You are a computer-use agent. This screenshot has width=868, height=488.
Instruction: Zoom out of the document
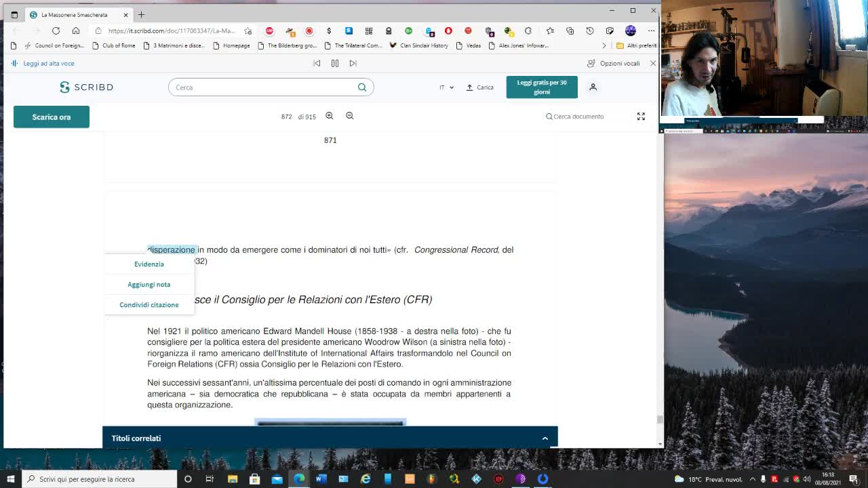click(x=350, y=116)
